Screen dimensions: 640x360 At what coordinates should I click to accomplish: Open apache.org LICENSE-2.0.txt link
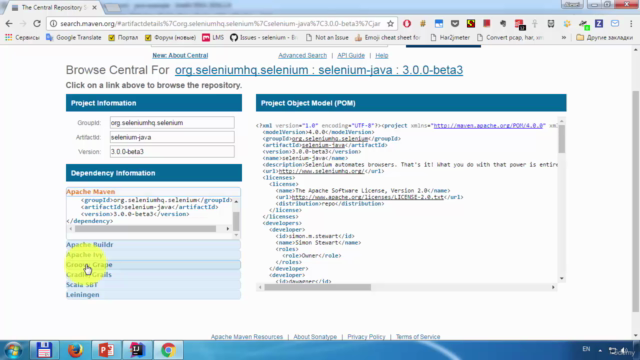point(367,197)
